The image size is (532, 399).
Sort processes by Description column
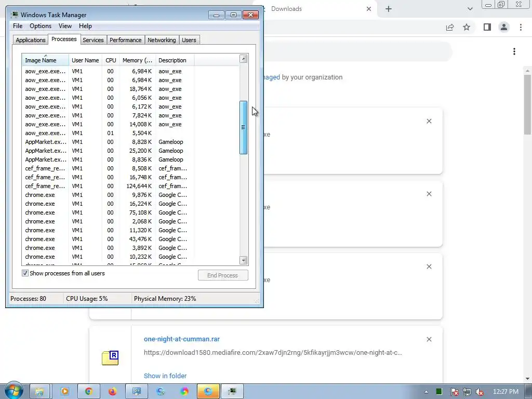tap(175, 60)
